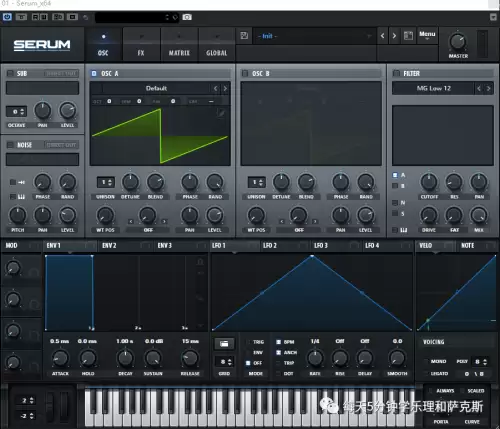This screenshot has width=500, height=429.
Task: Click OSC A warp mode left arrow
Action: click(131, 221)
